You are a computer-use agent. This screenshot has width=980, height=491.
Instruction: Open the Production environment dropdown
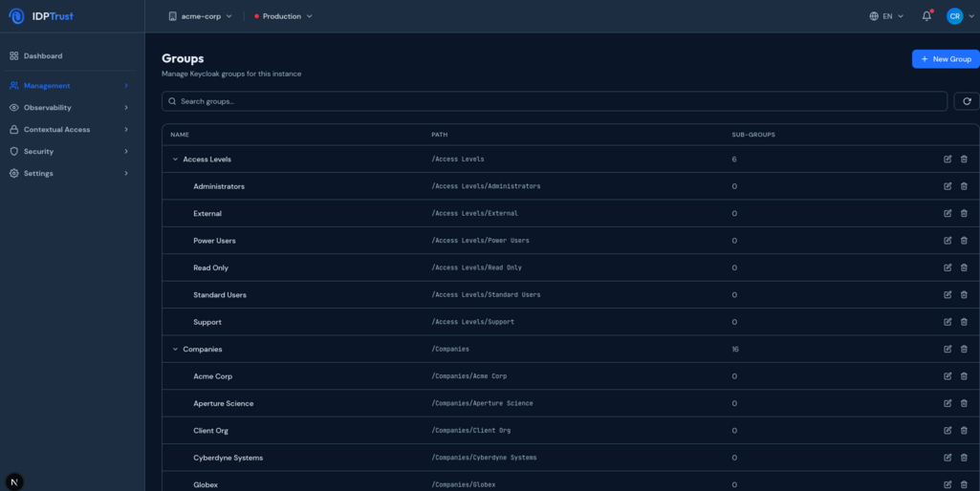tap(283, 16)
